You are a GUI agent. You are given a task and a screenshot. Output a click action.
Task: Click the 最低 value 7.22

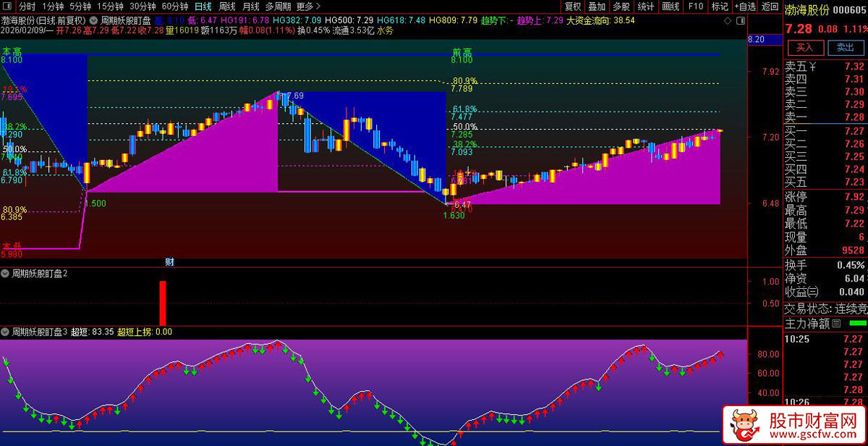pos(854,224)
